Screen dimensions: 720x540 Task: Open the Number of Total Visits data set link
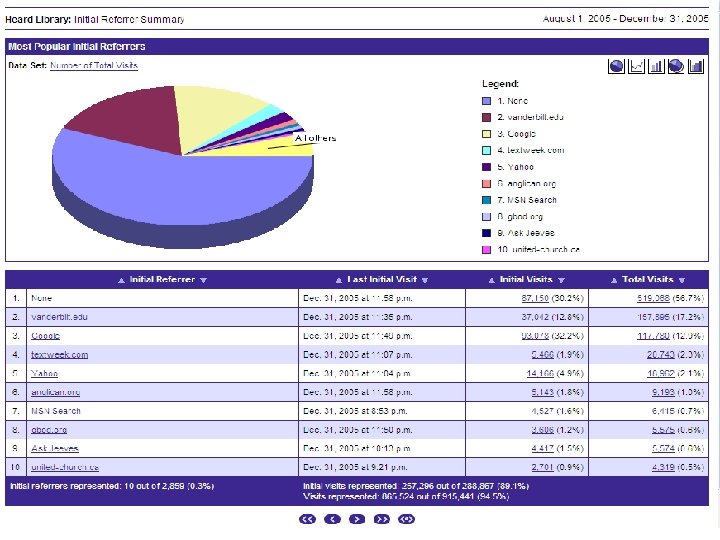click(x=94, y=65)
